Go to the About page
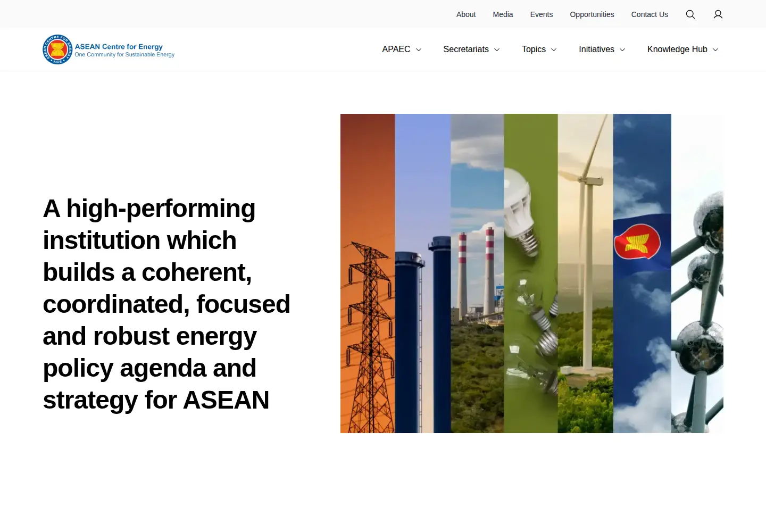Image resolution: width=766 pixels, height=532 pixels. click(466, 14)
